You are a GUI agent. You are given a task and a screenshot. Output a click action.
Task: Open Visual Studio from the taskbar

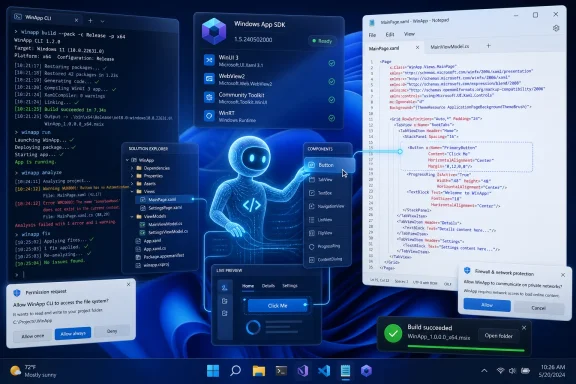click(303, 371)
